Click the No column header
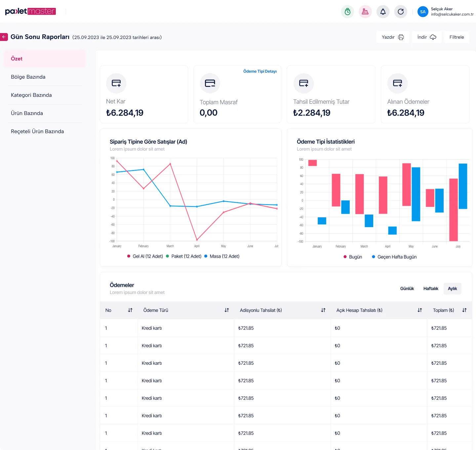 point(108,310)
